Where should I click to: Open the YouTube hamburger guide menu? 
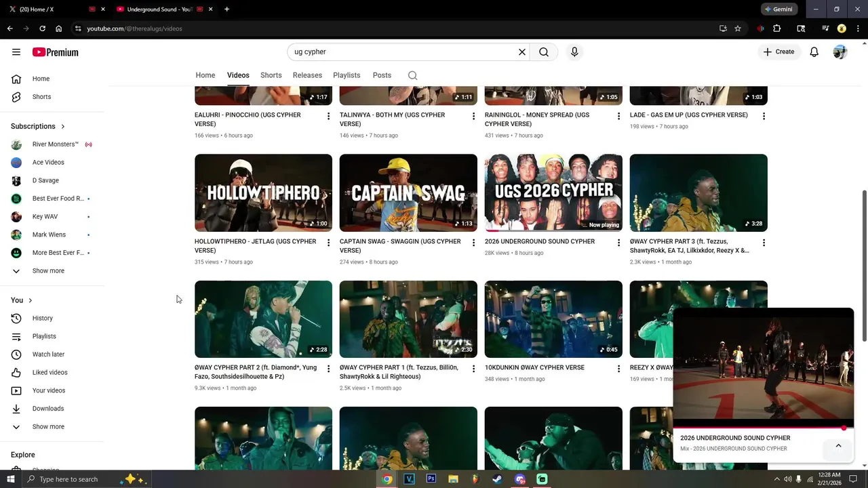click(16, 52)
